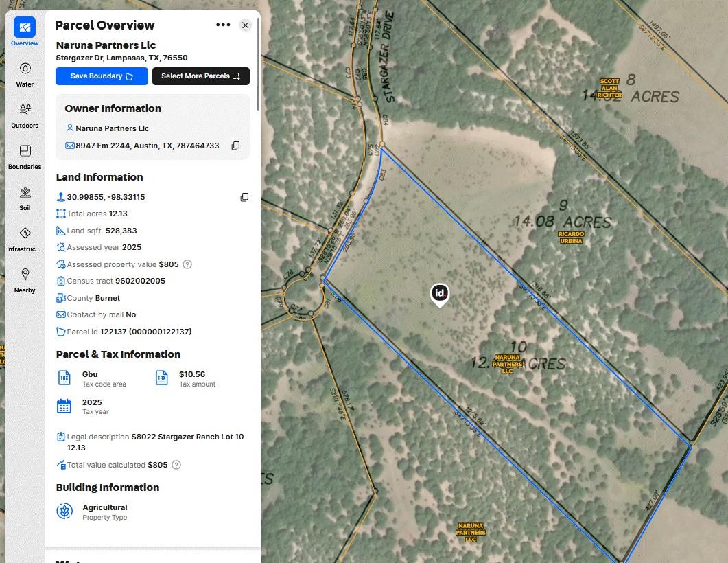
Task: Click the Agricultural property type icon
Action: [x=64, y=511]
